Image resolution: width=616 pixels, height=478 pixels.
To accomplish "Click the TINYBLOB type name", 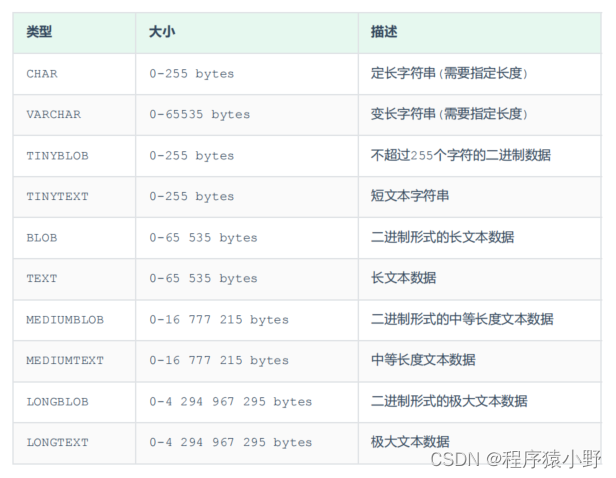I will tap(57, 156).
